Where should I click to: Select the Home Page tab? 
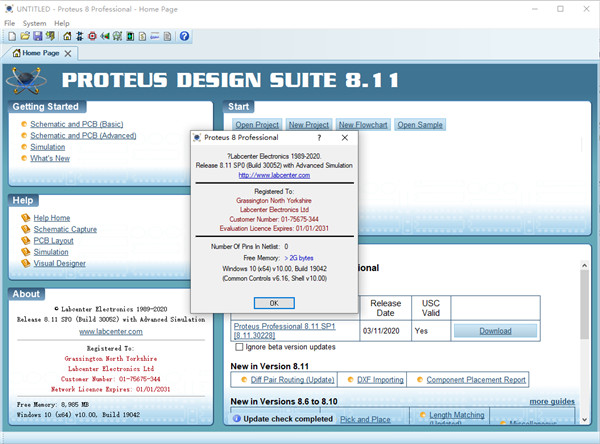click(40, 53)
